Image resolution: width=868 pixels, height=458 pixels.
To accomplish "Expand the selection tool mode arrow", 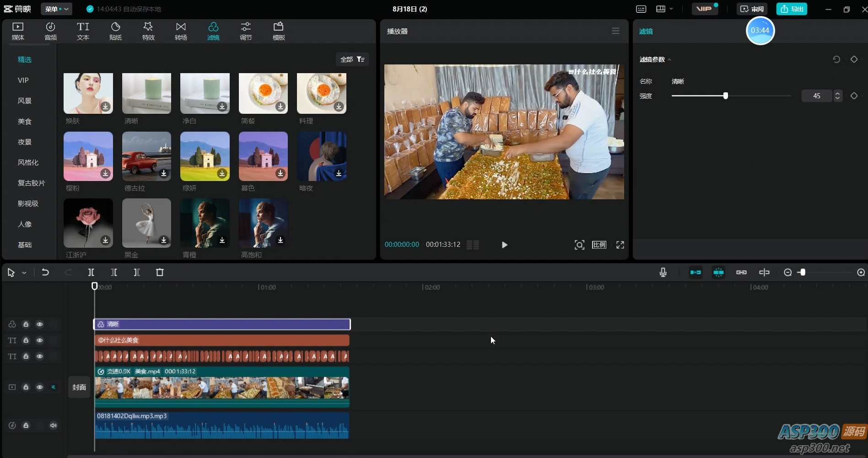I will click(x=24, y=273).
